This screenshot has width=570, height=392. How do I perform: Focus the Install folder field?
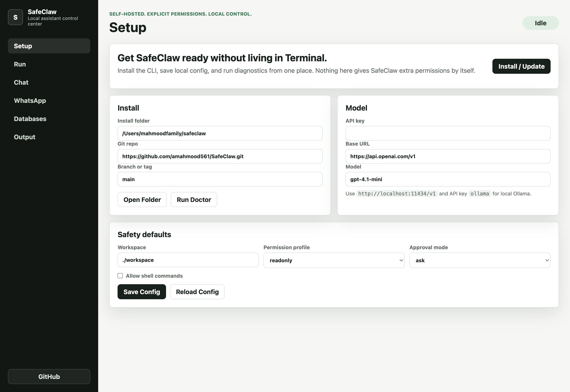[220, 133]
